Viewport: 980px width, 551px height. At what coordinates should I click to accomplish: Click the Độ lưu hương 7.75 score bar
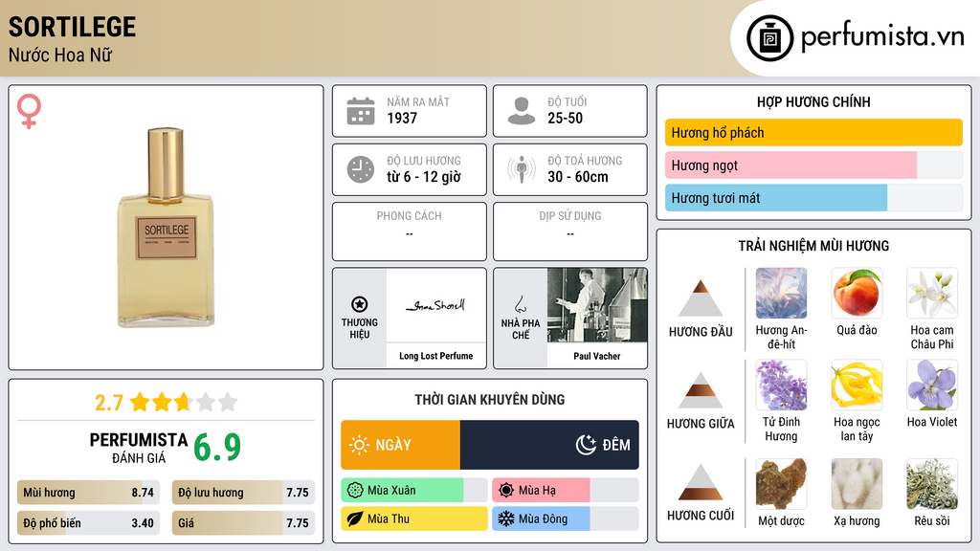[x=243, y=493]
